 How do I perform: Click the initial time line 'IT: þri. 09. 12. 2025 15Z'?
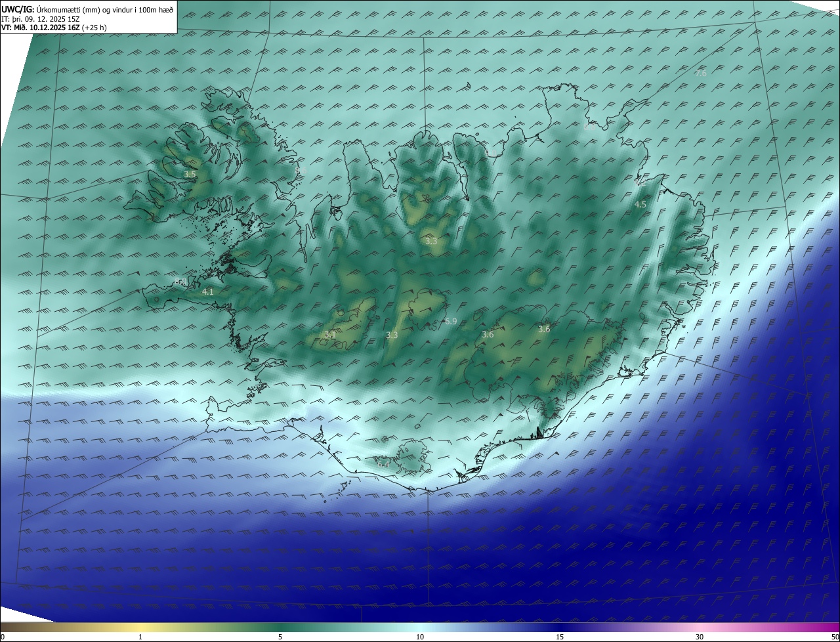coord(41,18)
